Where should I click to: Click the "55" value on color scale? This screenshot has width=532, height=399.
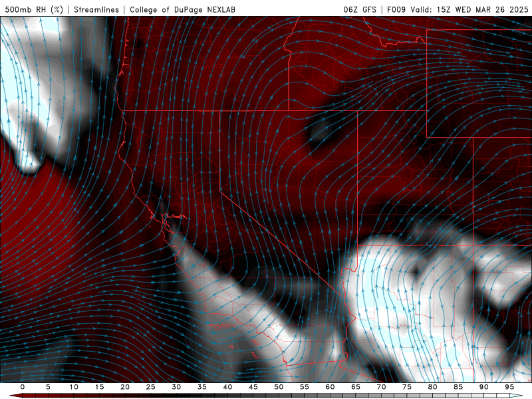(305, 387)
